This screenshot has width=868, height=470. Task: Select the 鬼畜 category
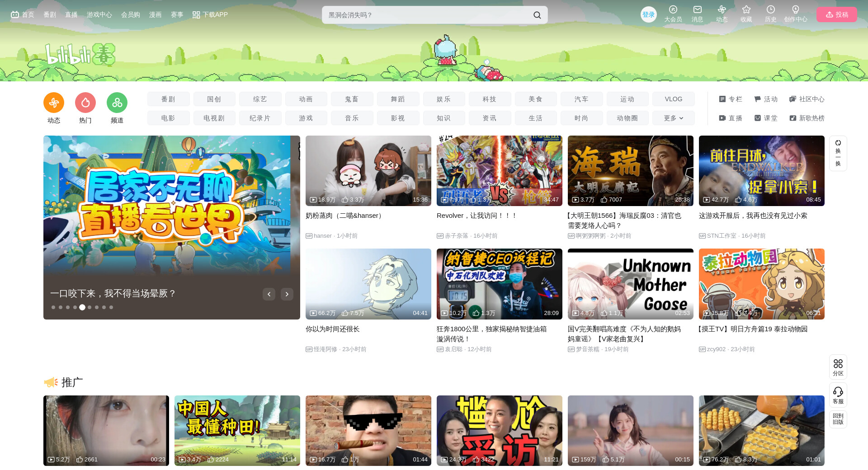pyautogui.click(x=352, y=99)
